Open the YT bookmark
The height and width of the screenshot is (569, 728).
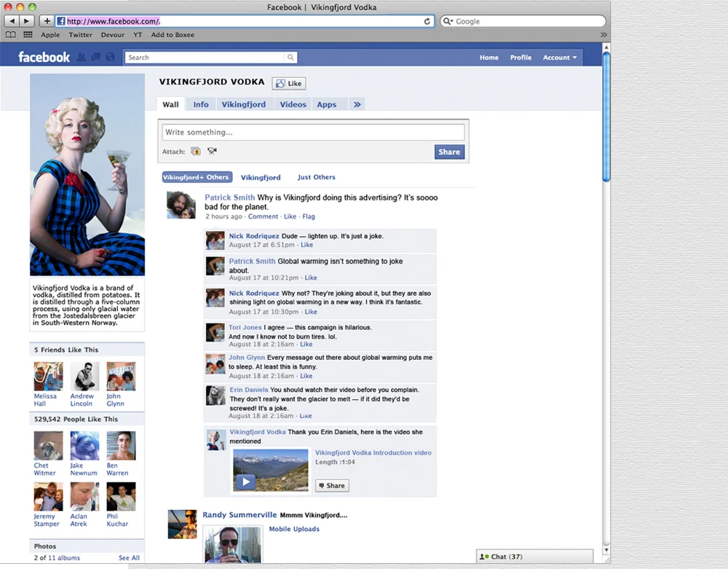coord(138,35)
